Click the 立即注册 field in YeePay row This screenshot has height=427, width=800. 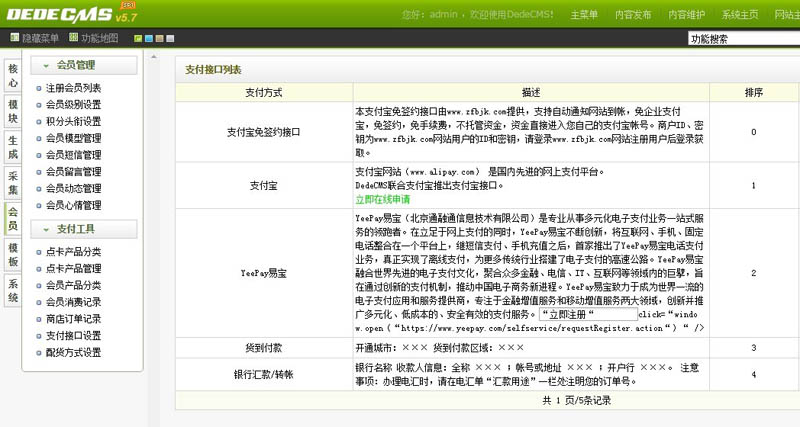pyautogui.click(x=588, y=314)
